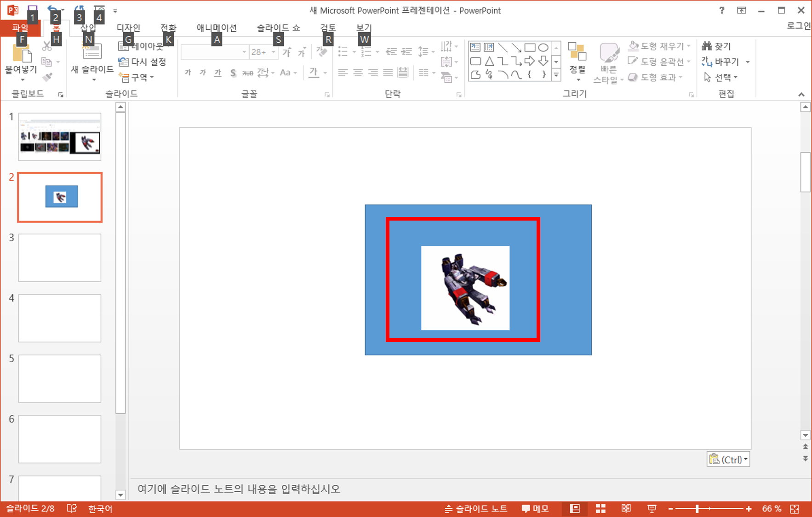
Task: Click the clear formatting eraser icon
Action: click(x=322, y=52)
